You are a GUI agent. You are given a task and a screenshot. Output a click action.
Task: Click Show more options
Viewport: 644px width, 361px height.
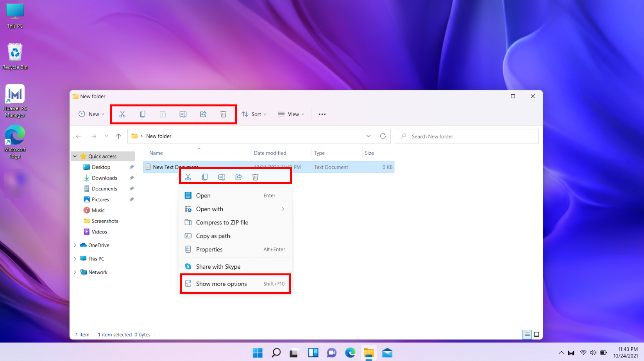pos(235,284)
